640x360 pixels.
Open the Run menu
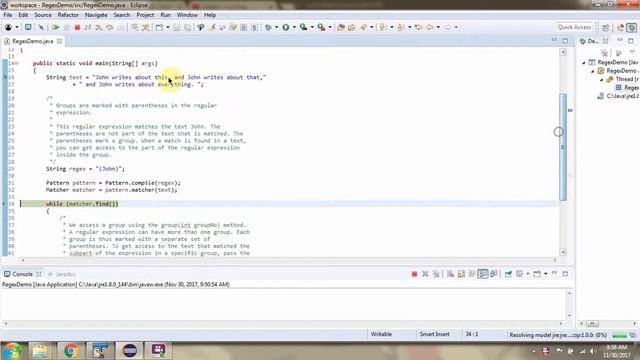tap(165, 15)
